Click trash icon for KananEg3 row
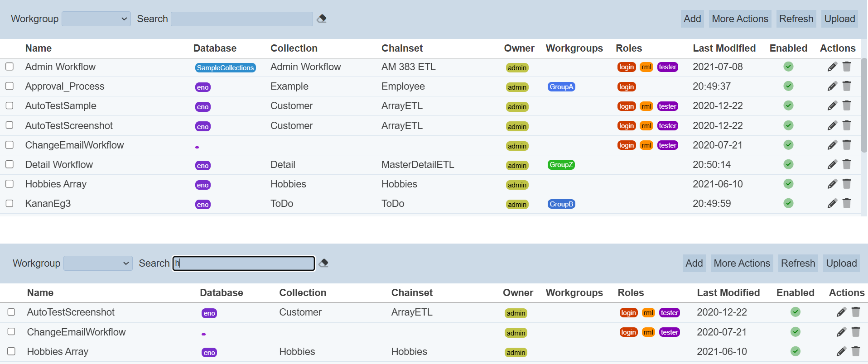 847,204
